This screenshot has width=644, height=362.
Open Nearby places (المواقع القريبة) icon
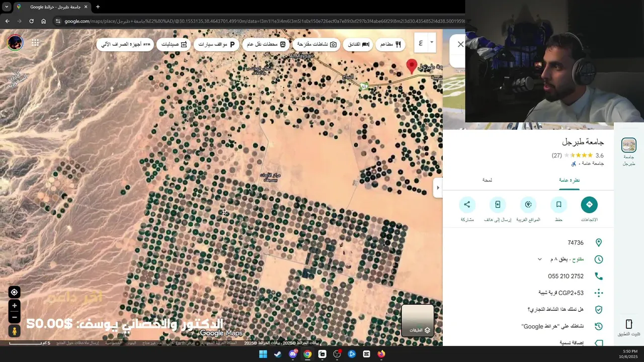[528, 205]
